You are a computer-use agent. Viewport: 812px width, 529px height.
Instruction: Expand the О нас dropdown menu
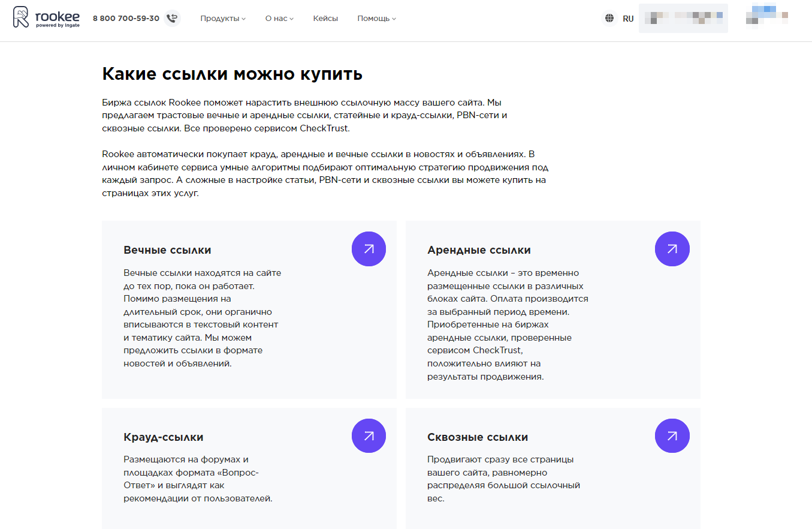click(279, 19)
